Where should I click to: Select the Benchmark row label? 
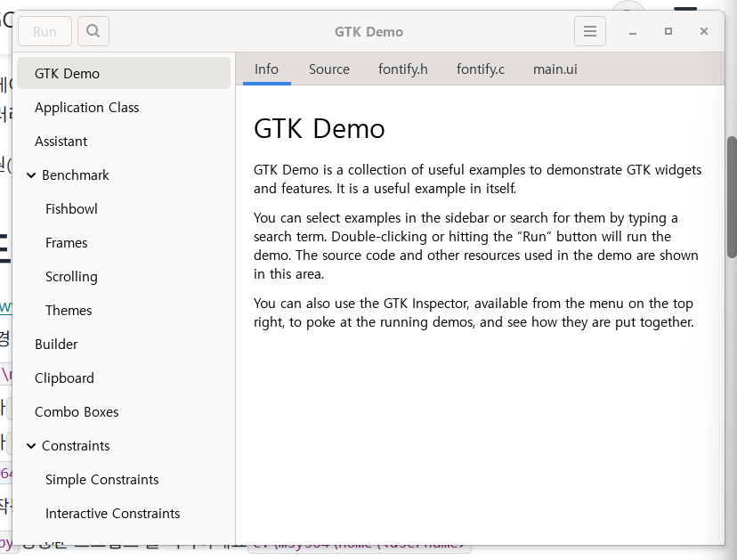point(75,174)
